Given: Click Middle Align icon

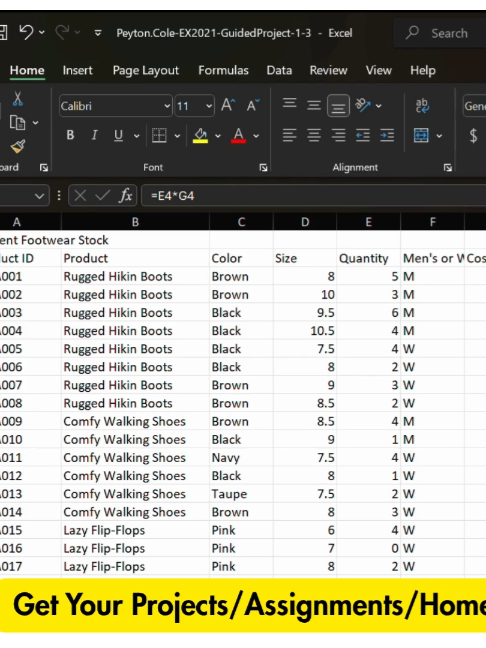Looking at the screenshot, I should tap(314, 106).
